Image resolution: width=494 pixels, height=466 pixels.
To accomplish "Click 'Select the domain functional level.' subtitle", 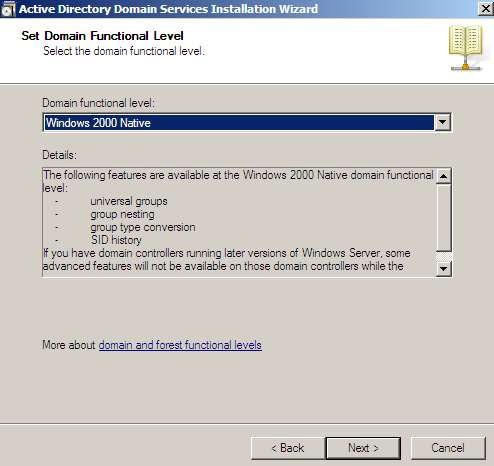I will click(124, 51).
